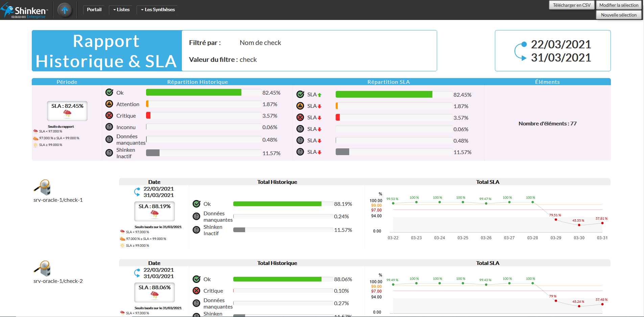The image size is (644, 317).
Task: Click the storm cloud icon under SLA : 82.45%
Action: click(x=67, y=114)
